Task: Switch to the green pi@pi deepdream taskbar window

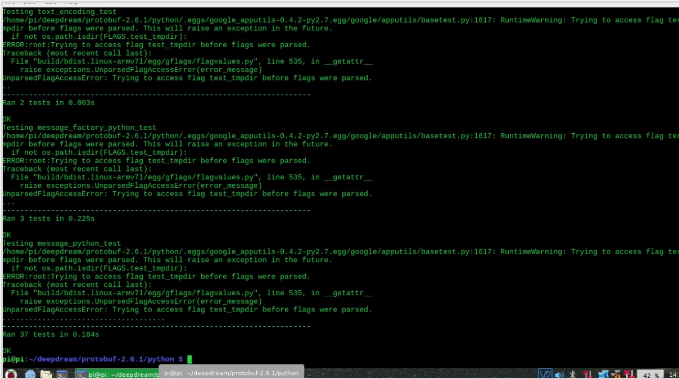Action: (x=117, y=374)
